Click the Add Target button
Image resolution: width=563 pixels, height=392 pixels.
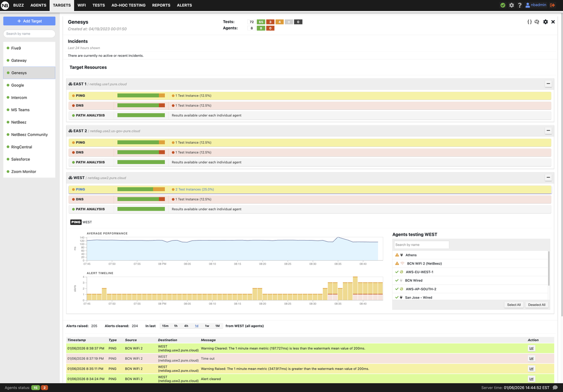pos(29,21)
